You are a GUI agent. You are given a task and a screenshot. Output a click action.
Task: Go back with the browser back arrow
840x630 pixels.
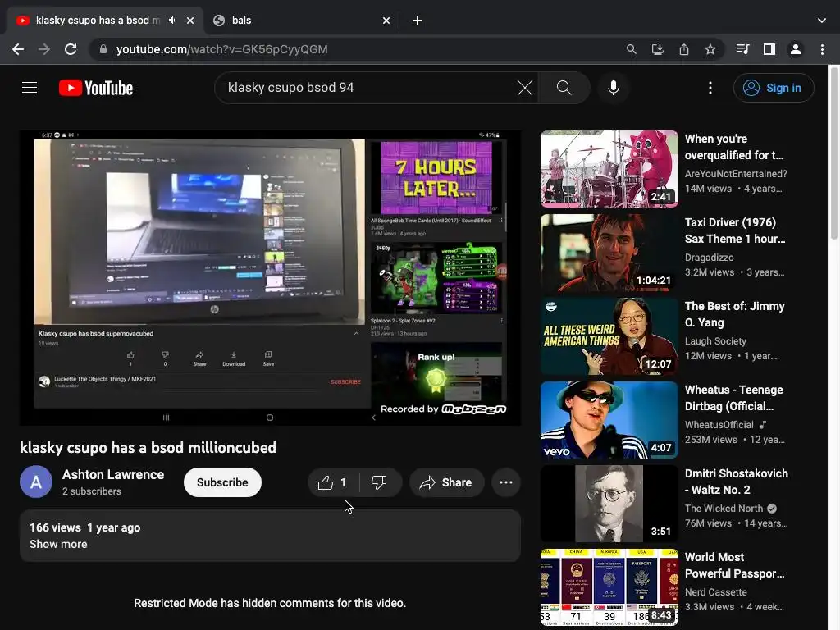[18, 49]
